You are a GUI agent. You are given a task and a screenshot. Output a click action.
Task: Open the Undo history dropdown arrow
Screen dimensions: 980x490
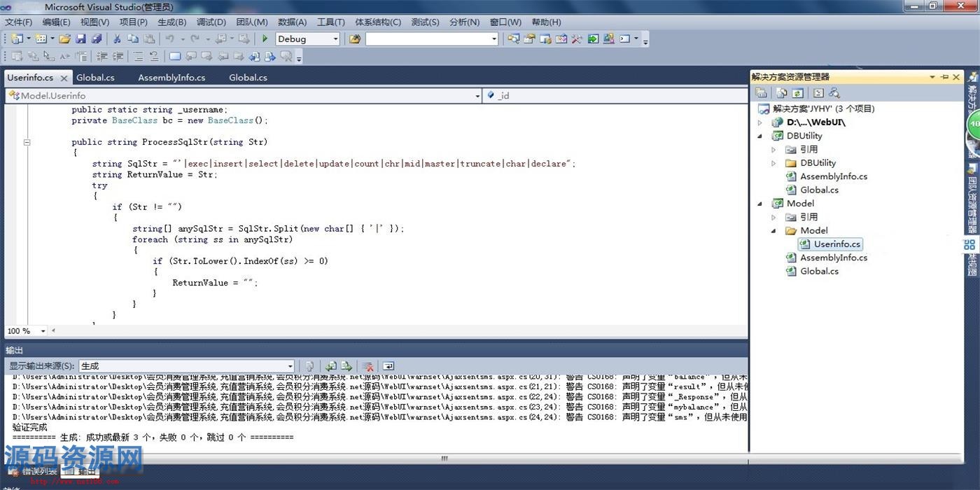pyautogui.click(x=183, y=38)
